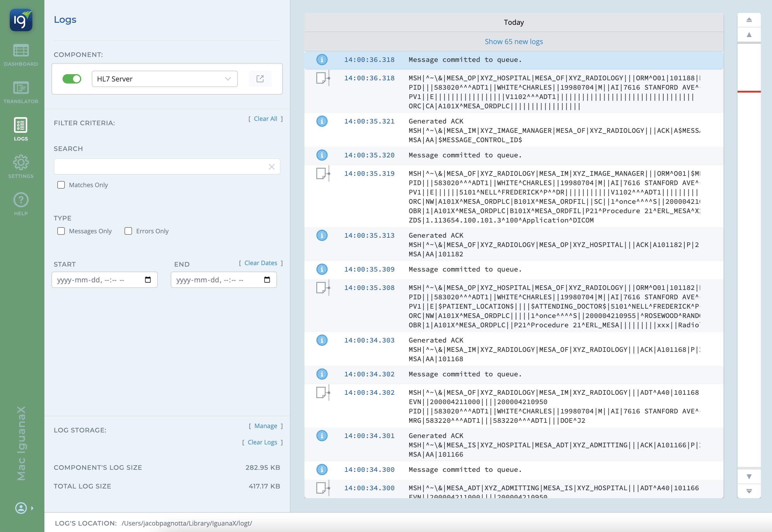Viewport: 772px width, 532px height.
Task: Select the 'MSA|AA|101166' log line
Action: pos(436,455)
